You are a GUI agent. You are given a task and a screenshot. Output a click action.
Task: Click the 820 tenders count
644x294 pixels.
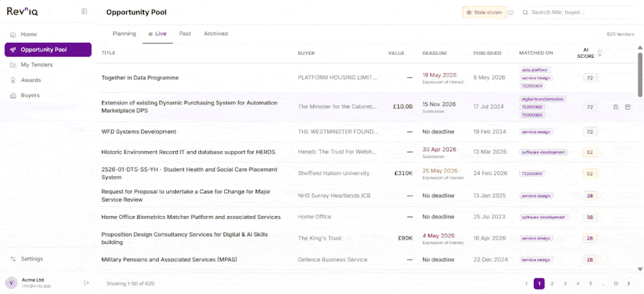(x=620, y=34)
